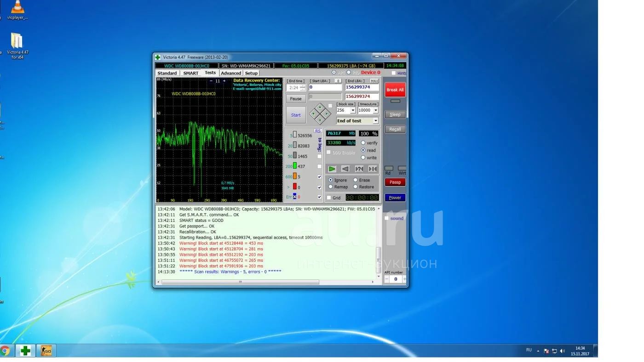Click the Sleep button

coord(395,114)
